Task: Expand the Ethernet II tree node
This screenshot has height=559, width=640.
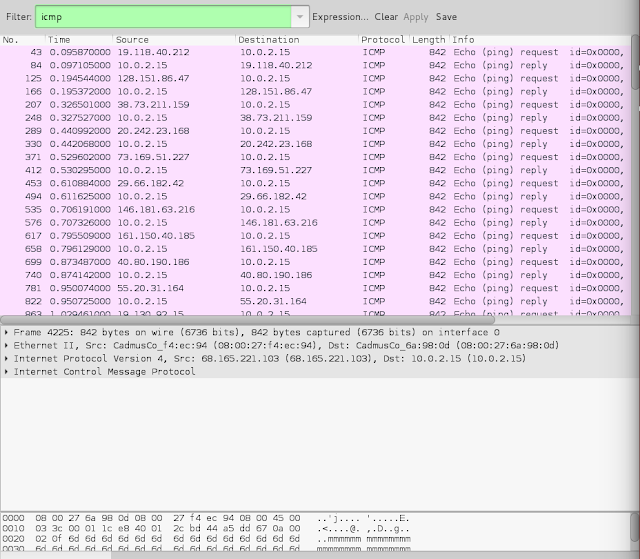Action: click(x=7, y=346)
